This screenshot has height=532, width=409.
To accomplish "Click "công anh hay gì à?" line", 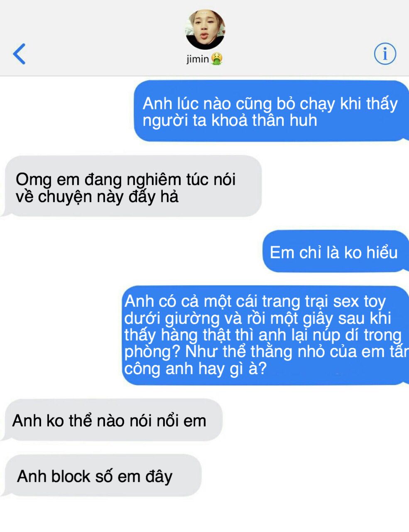I will pos(195,369).
